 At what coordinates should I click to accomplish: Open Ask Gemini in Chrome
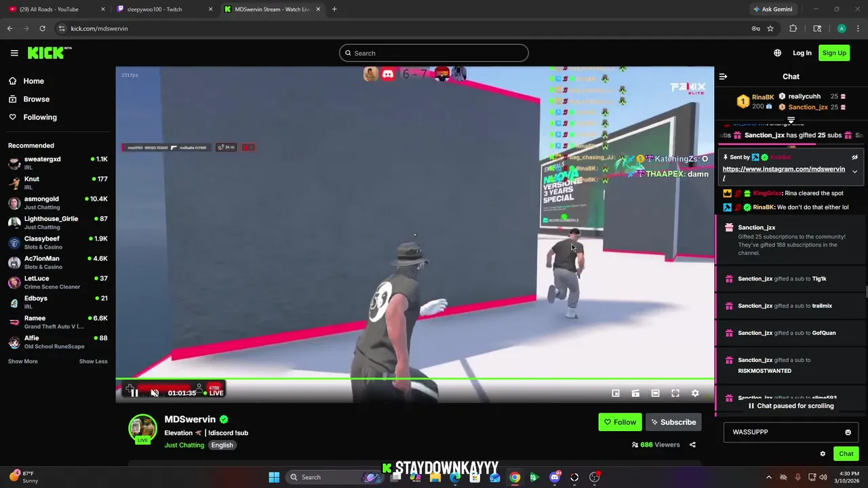772,9
